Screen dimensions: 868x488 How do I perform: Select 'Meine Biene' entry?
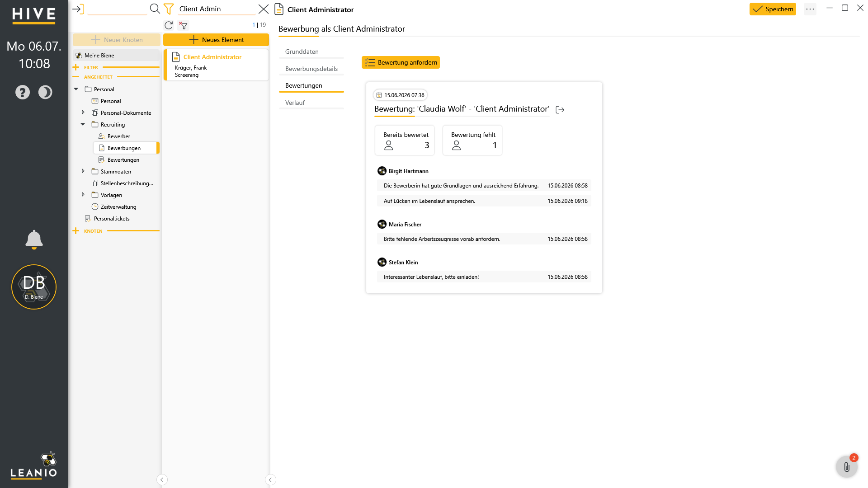(x=117, y=55)
